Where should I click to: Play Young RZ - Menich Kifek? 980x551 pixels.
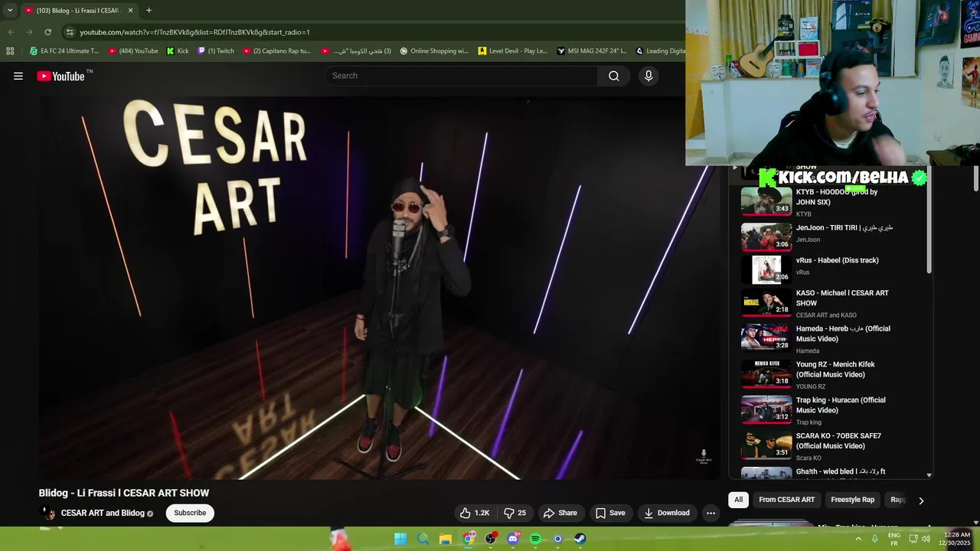coord(830,374)
